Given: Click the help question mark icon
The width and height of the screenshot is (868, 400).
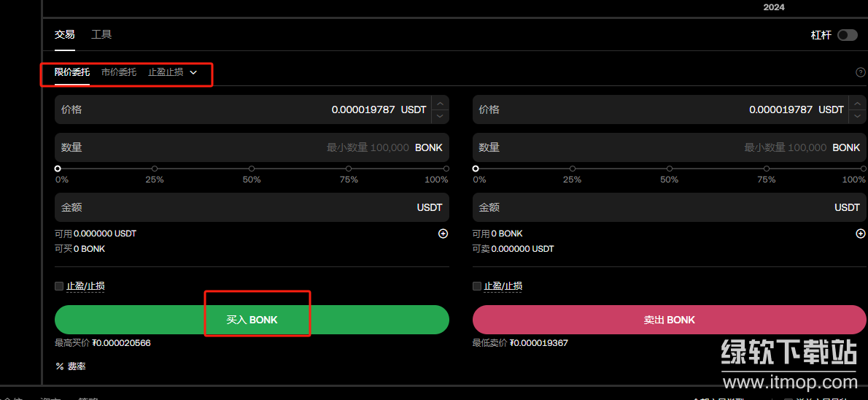Looking at the screenshot, I should coord(860,72).
